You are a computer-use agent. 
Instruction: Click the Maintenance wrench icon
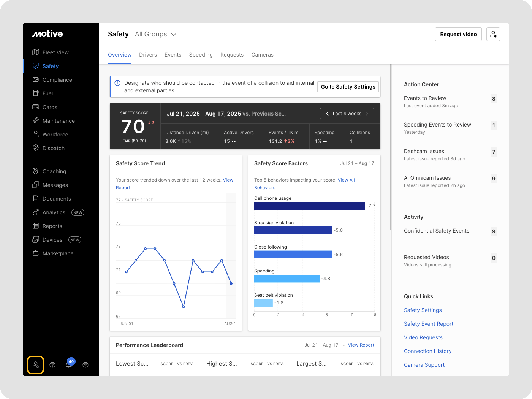click(36, 121)
